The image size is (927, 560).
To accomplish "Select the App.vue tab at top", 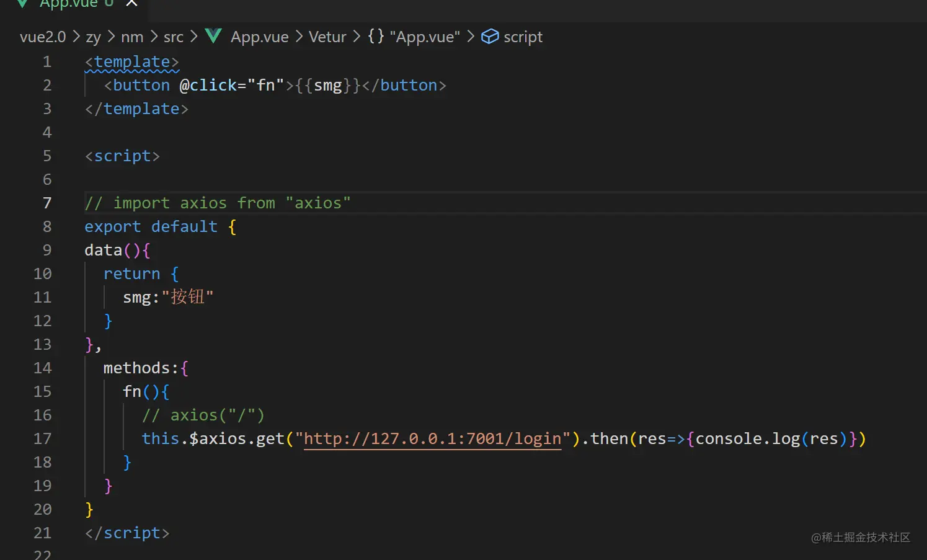I will coord(68,4).
